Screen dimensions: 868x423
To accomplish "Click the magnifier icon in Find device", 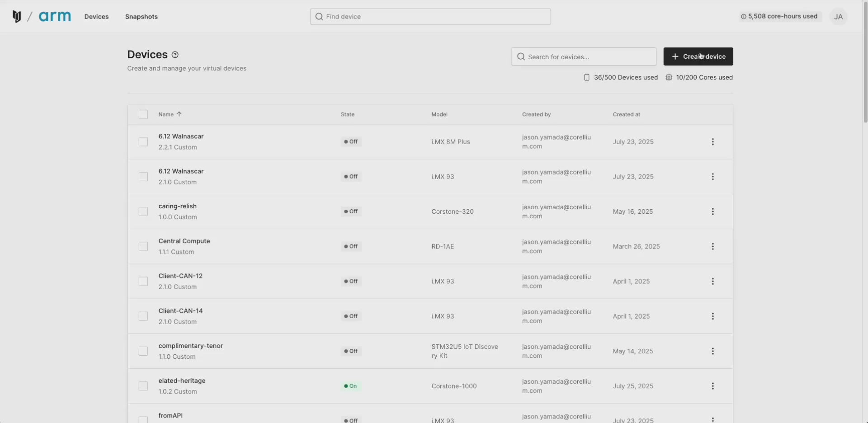I will point(319,17).
